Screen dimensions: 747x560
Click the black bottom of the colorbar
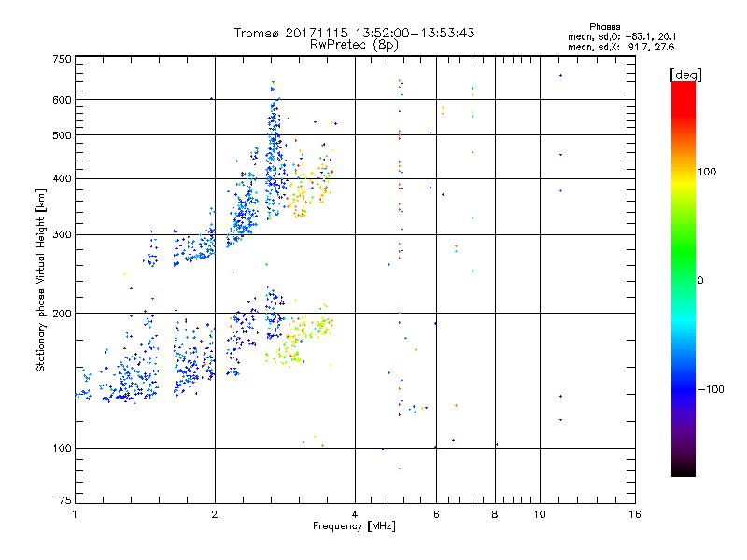point(684,469)
